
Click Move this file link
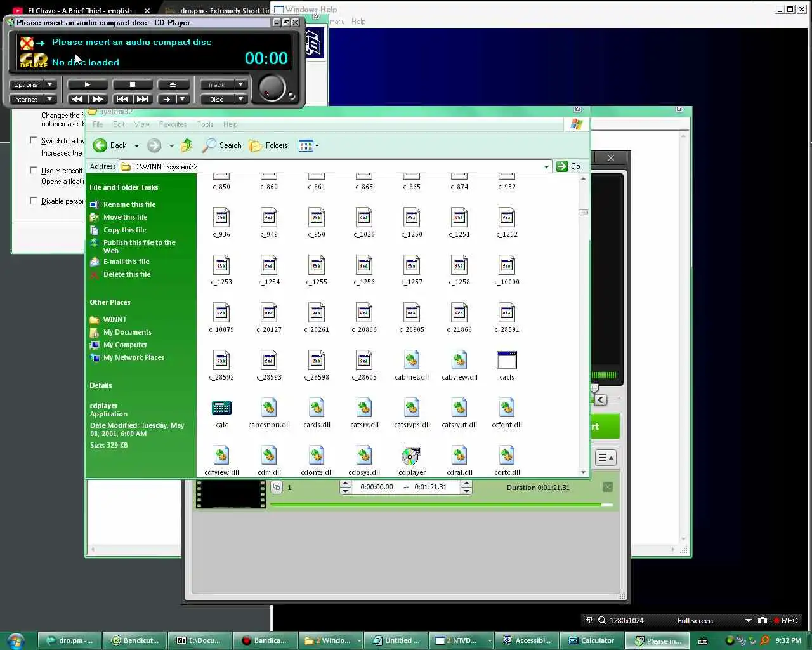click(x=125, y=217)
